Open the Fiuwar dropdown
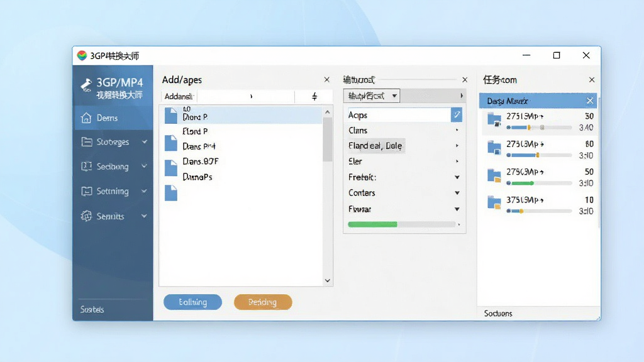The image size is (644, 362). click(457, 209)
